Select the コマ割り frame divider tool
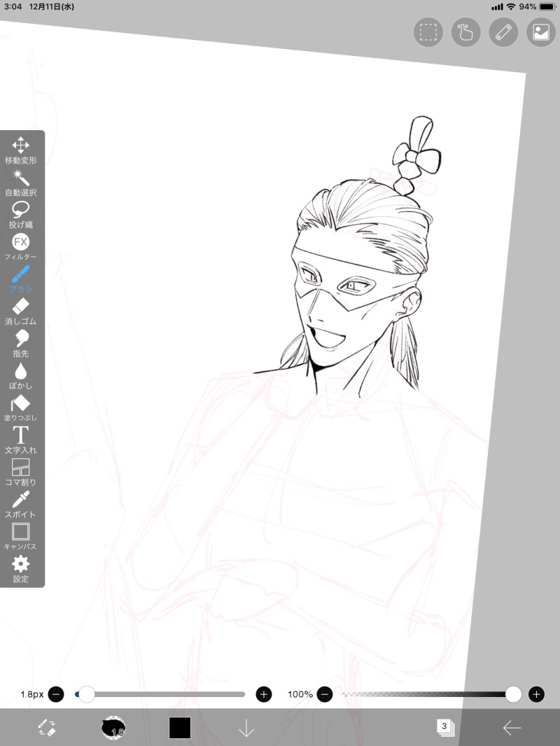This screenshot has height=746, width=560. (x=20, y=472)
